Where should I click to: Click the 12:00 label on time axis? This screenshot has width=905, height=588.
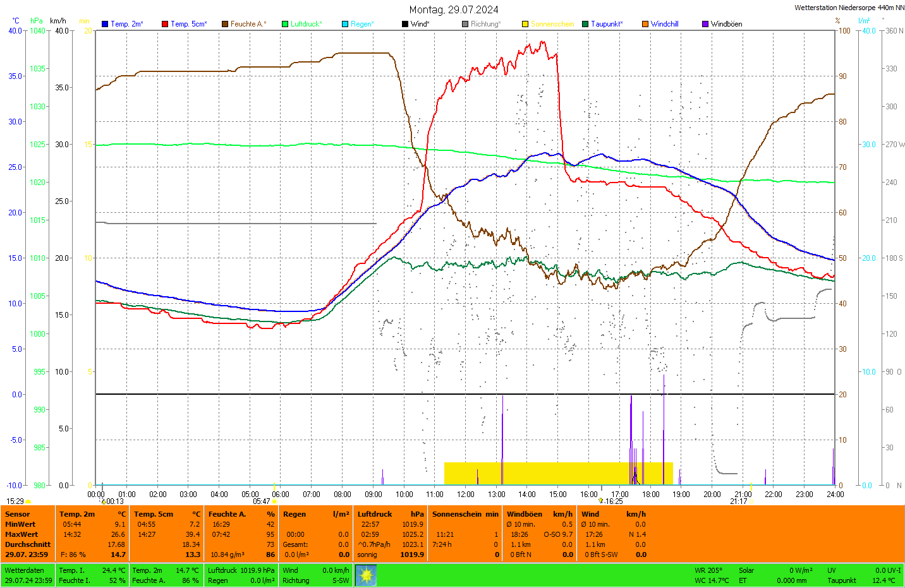(466, 495)
